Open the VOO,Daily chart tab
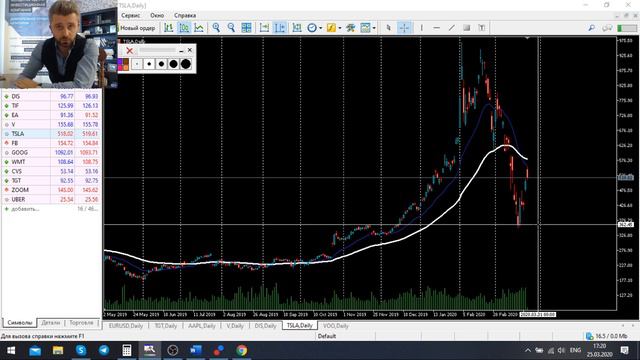 point(336,326)
